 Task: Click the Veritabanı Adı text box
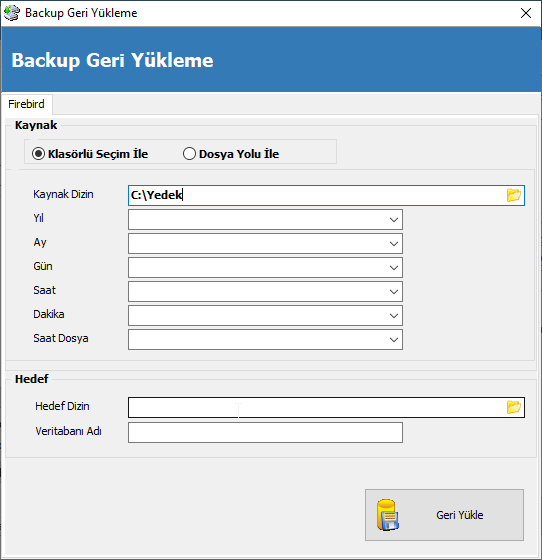click(265, 432)
